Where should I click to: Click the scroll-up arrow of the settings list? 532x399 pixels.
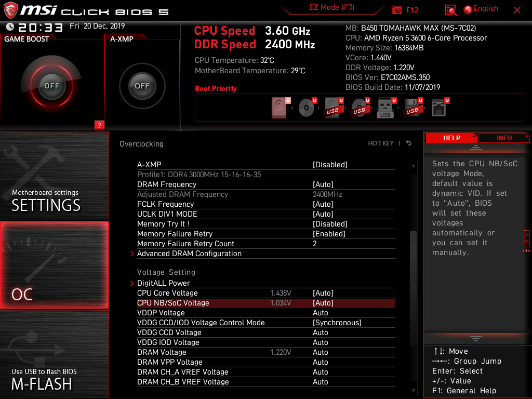coord(413,166)
